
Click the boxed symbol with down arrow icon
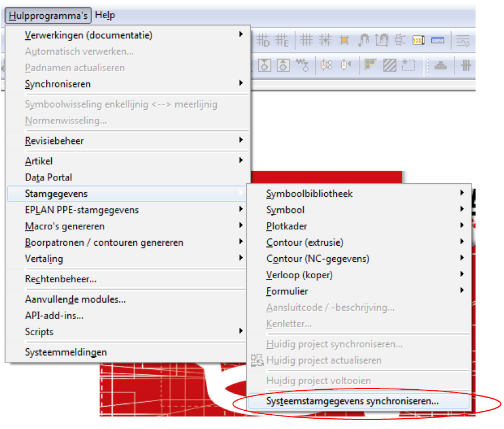(265, 65)
